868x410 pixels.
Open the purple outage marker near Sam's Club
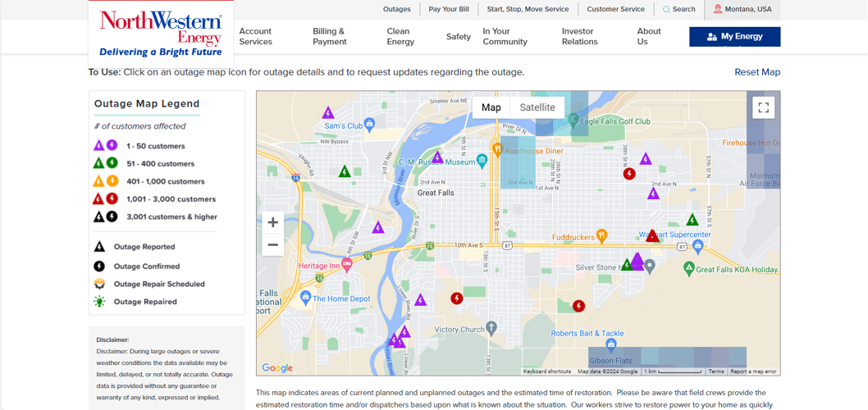coord(328,113)
